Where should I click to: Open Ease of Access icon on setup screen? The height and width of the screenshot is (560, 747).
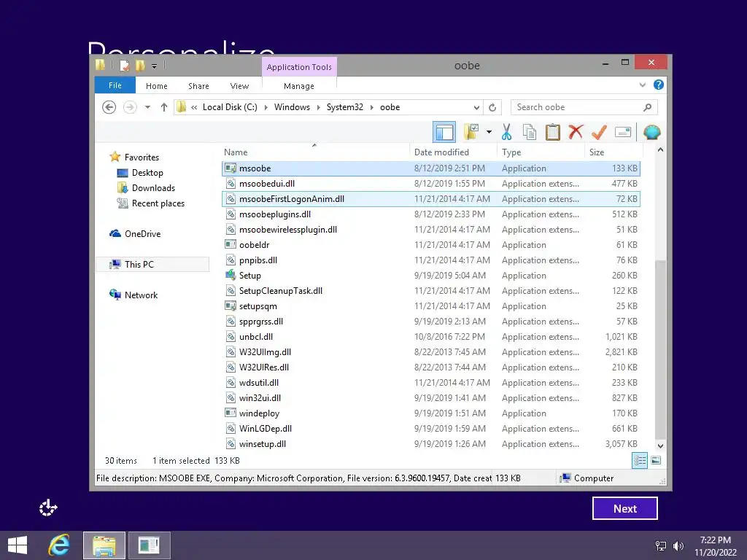click(48, 508)
